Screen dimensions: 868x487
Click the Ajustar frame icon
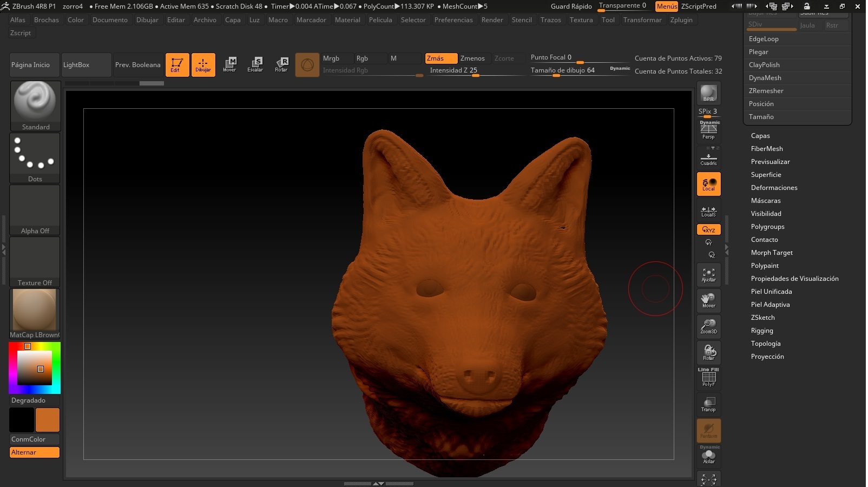(x=708, y=275)
